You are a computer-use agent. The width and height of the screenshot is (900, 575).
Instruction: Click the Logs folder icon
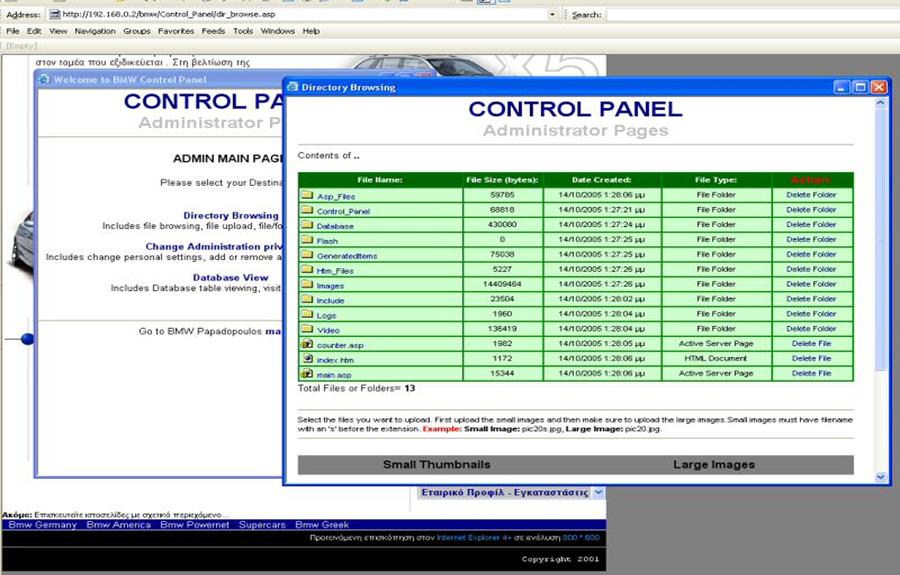[x=307, y=314]
